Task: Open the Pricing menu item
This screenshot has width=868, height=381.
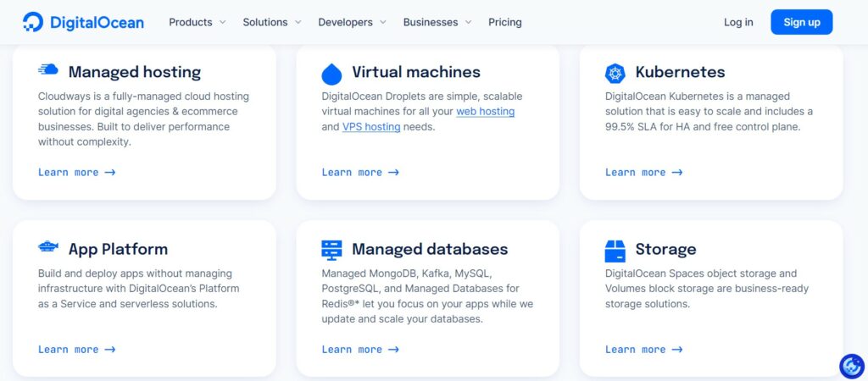Action: [x=505, y=22]
